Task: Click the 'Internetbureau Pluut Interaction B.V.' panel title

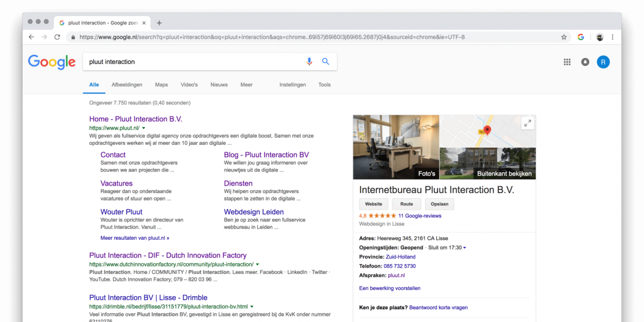Action: click(x=437, y=190)
